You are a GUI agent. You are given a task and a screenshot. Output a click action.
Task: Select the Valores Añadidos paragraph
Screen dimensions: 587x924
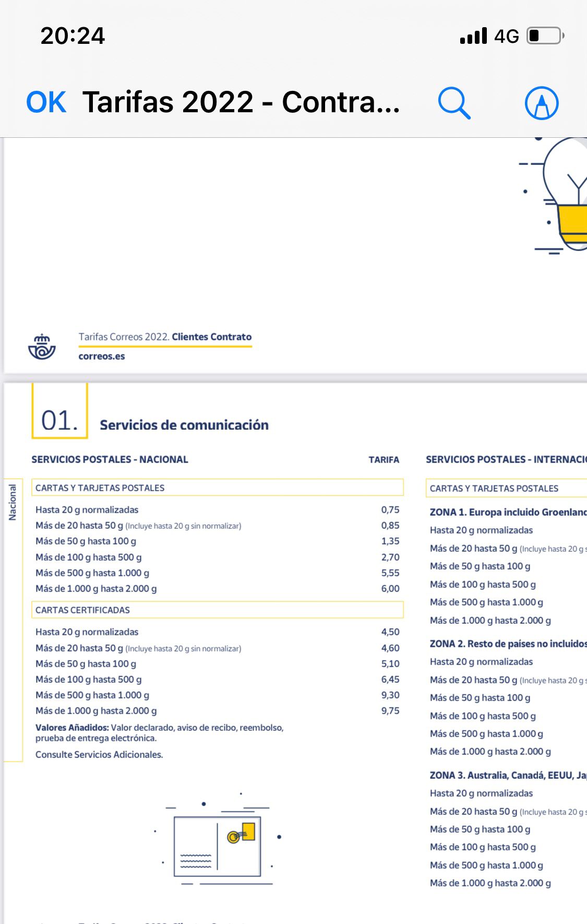(160, 733)
